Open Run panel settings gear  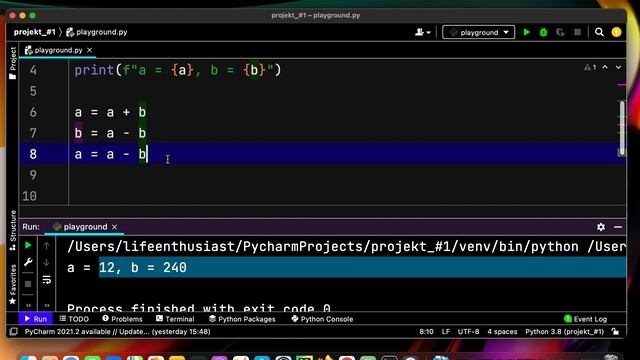point(601,227)
